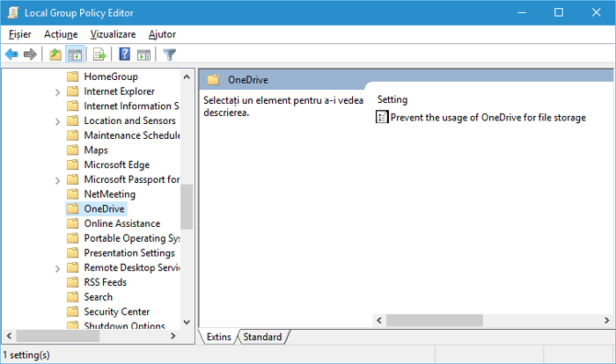Select Internet Explorer in the tree
The height and width of the screenshot is (364, 616).
tap(119, 91)
